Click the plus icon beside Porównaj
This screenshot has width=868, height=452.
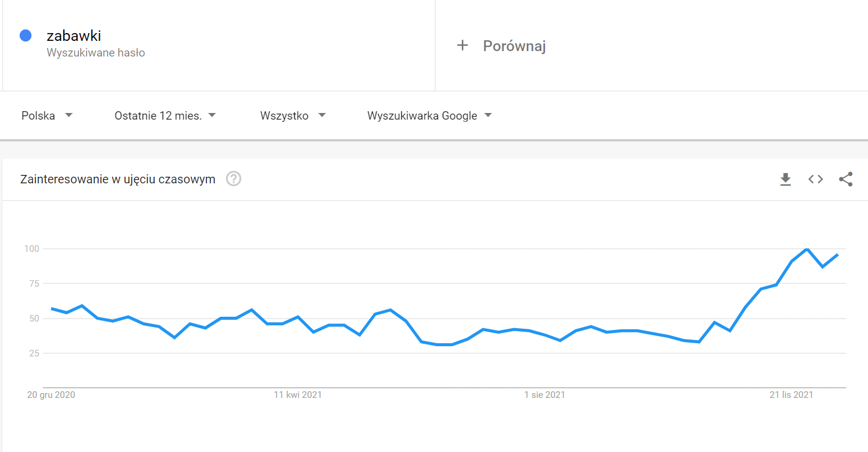pos(462,45)
